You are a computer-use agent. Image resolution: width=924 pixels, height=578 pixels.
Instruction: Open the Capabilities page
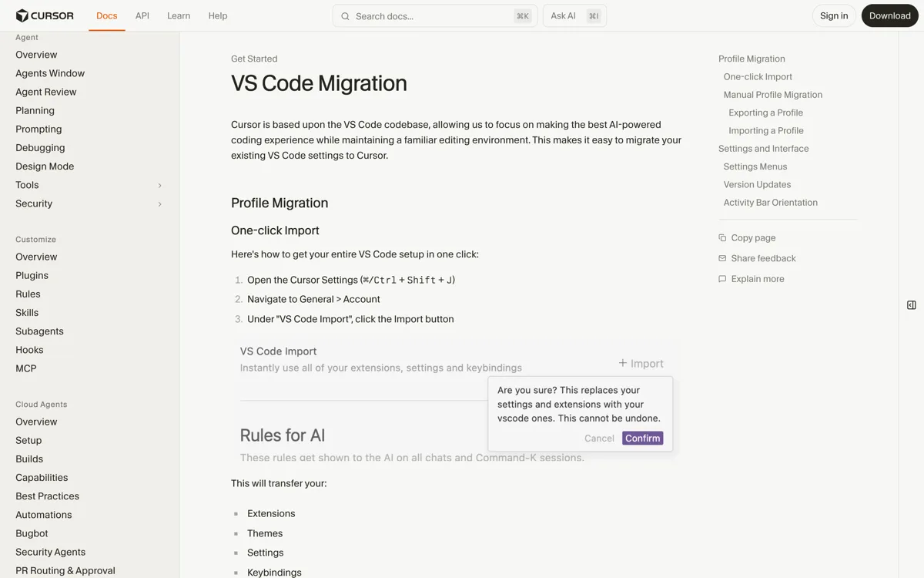click(42, 478)
